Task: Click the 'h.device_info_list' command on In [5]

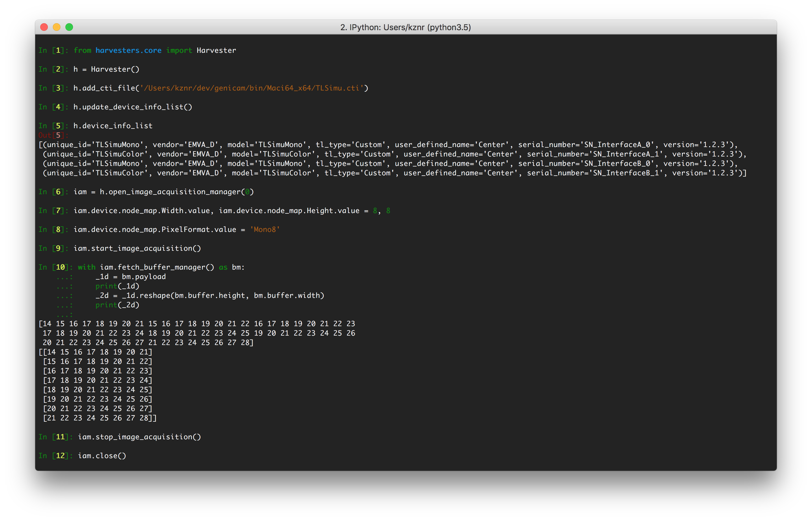Action: [113, 126]
